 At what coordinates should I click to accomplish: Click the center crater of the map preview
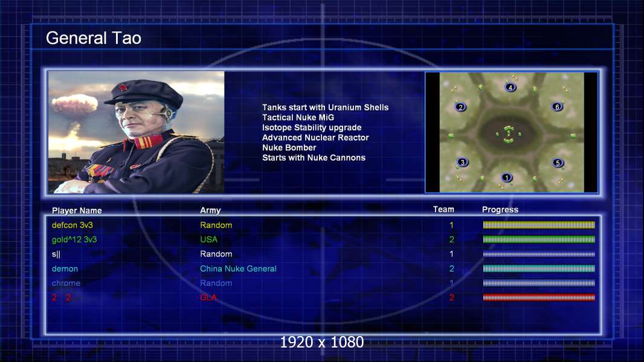[509, 134]
